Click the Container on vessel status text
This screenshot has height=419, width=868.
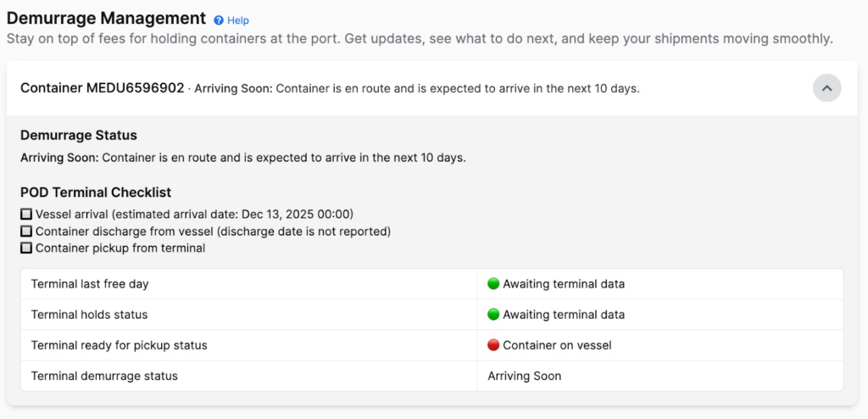pyautogui.click(x=557, y=345)
